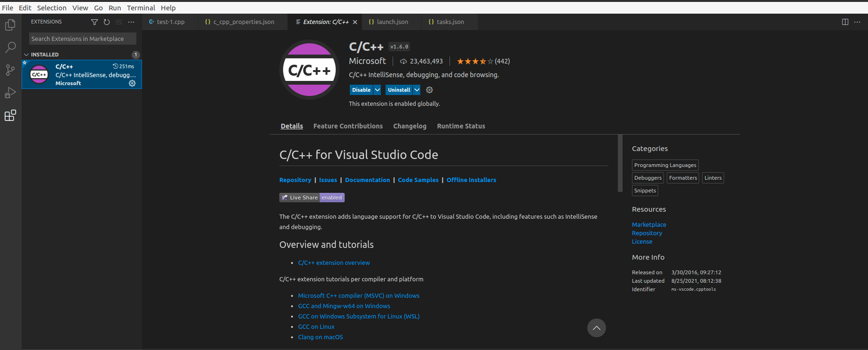Click the install count cloud icon
Image resolution: width=868 pixels, height=350 pixels.
click(403, 61)
